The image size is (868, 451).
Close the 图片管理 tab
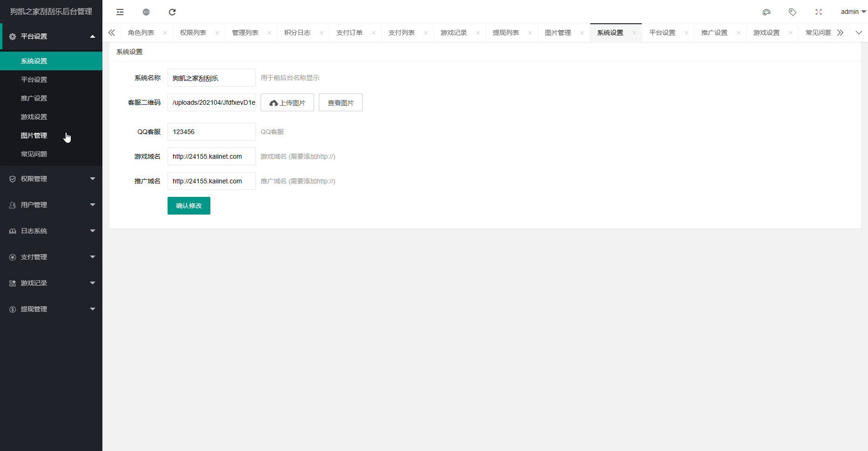(582, 33)
